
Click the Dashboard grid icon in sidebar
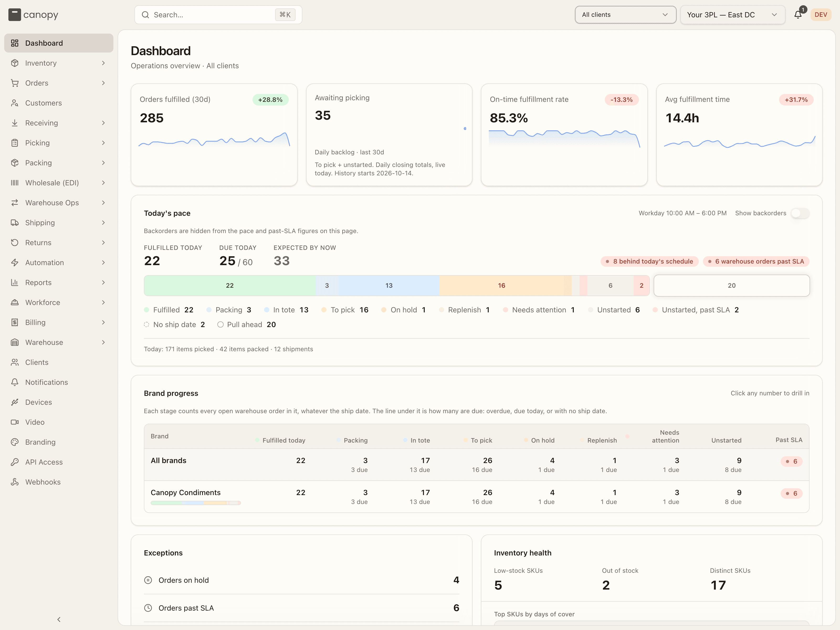pos(15,43)
